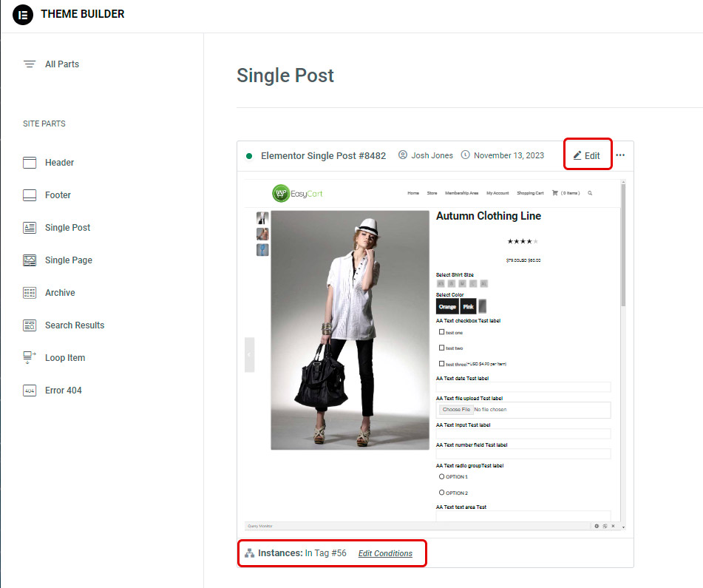This screenshot has width=703, height=588.
Task: Choose the Orange color swatch
Action: click(x=447, y=306)
